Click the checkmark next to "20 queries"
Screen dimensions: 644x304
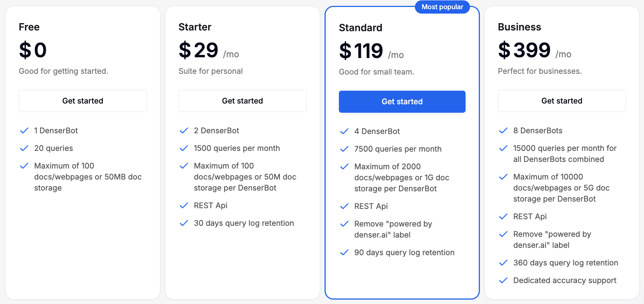[x=24, y=148]
